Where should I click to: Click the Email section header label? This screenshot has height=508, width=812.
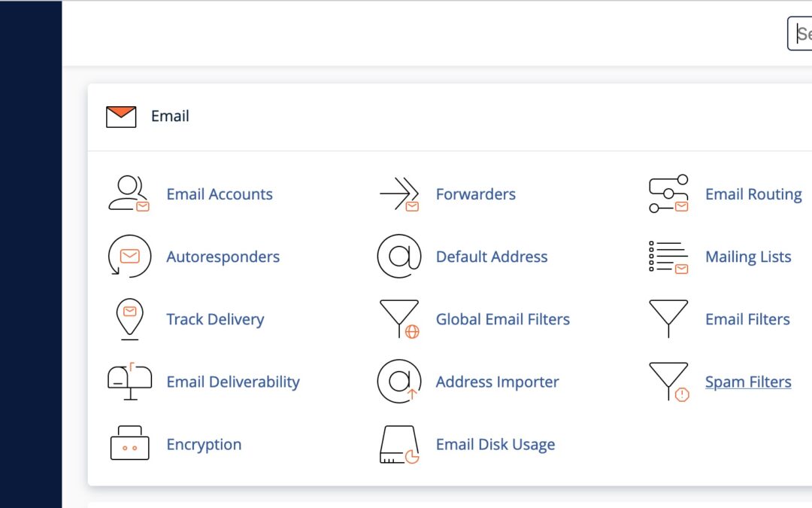pos(171,116)
